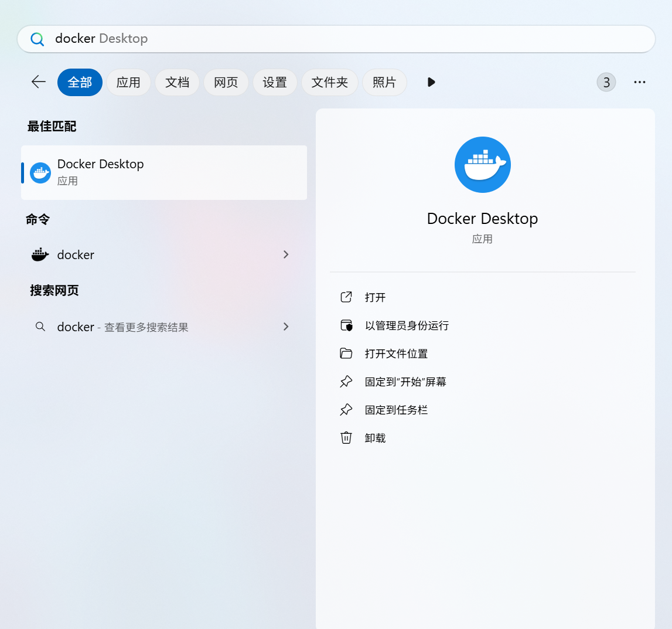672x629 pixels.
Task: Click the folder icon for file location
Action: coord(346,353)
